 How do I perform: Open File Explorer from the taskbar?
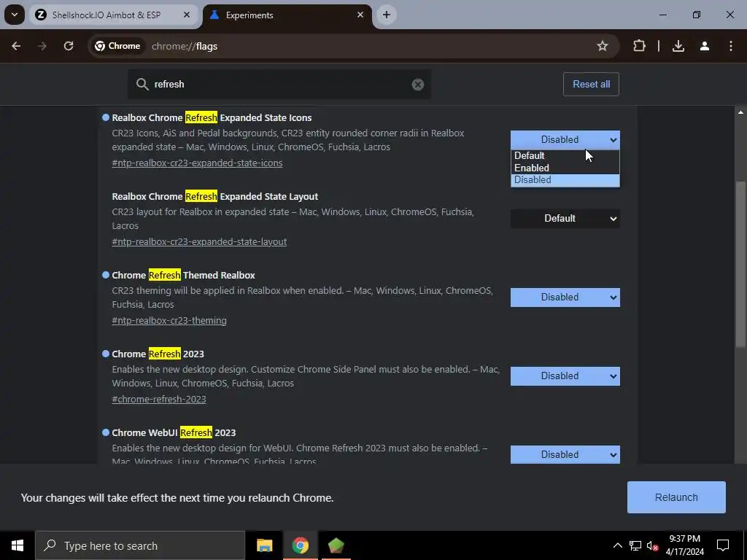click(x=264, y=545)
